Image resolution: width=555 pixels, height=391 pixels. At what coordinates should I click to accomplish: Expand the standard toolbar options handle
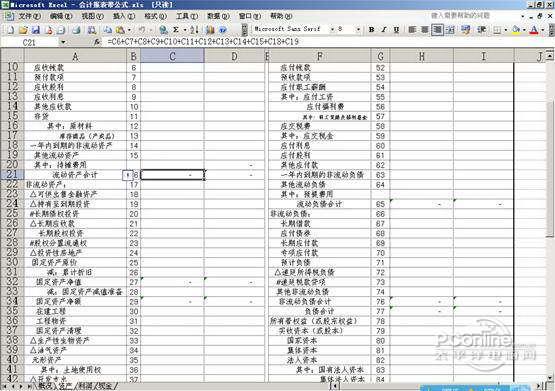(244, 30)
